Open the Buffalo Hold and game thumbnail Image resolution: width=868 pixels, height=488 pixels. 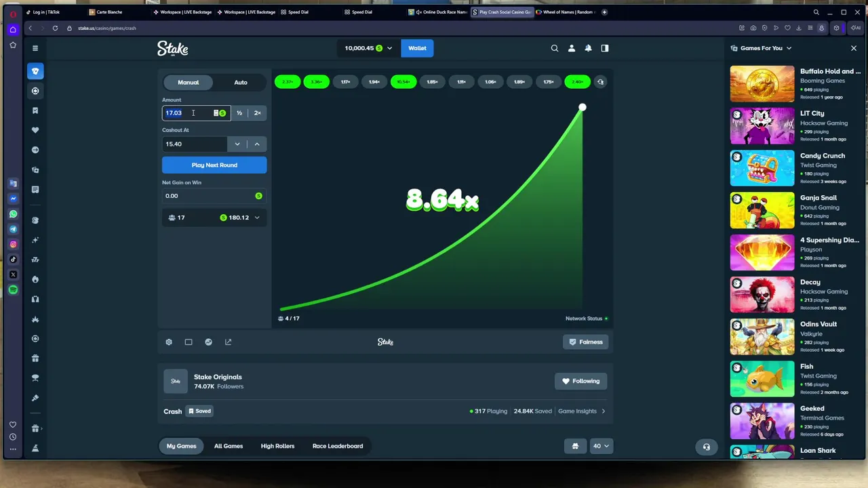(762, 84)
